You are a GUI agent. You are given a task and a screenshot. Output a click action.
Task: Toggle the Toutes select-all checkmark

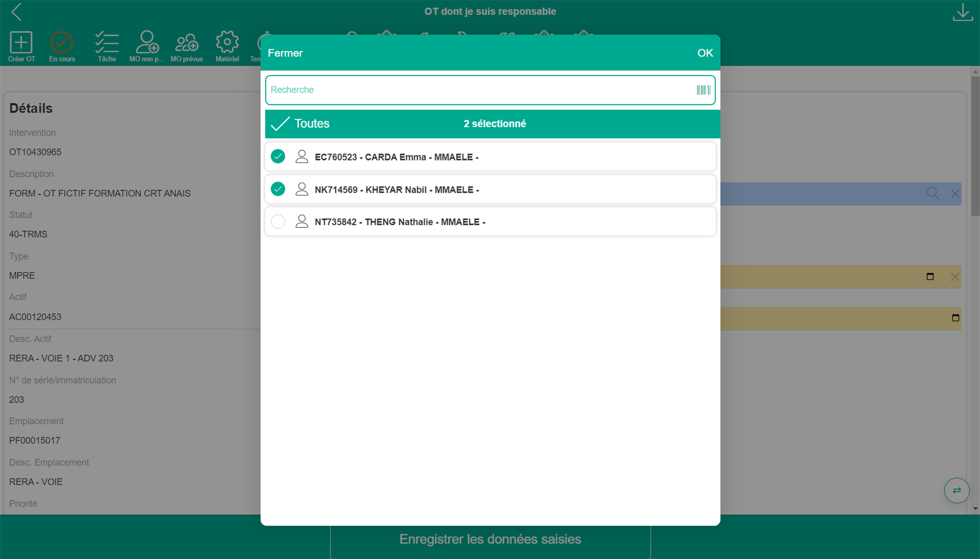coord(280,124)
